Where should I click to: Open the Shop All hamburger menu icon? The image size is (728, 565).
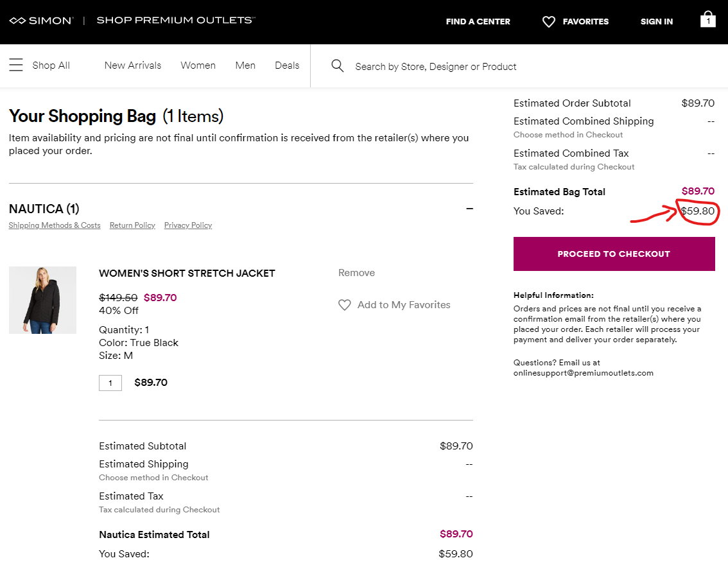click(16, 65)
